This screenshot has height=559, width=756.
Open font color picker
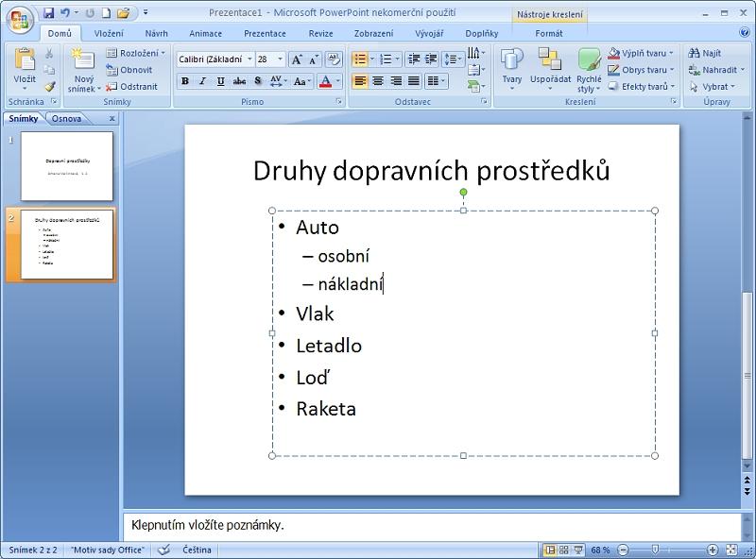pos(338,81)
